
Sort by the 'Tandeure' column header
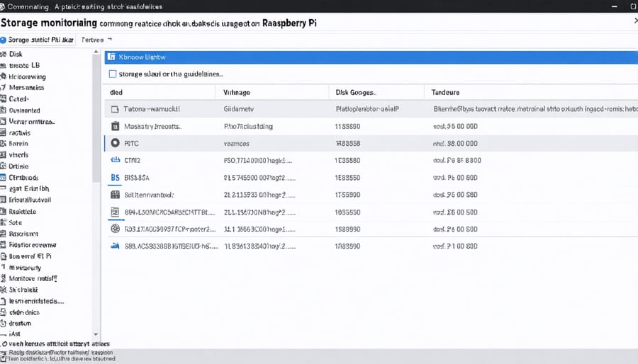[445, 92]
